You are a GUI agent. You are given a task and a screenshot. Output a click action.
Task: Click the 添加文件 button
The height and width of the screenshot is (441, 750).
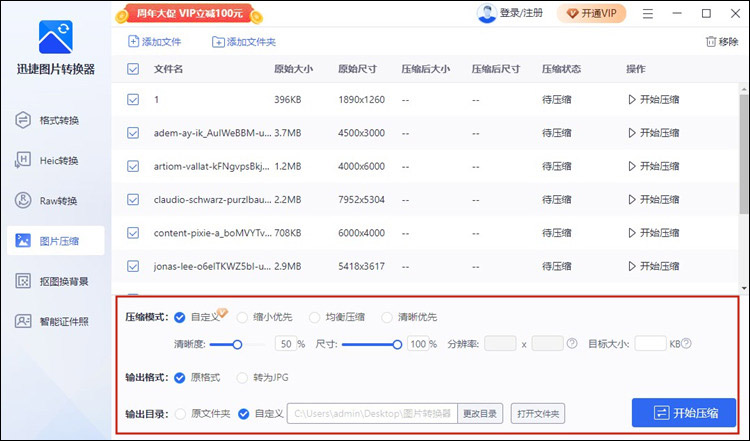pos(154,42)
